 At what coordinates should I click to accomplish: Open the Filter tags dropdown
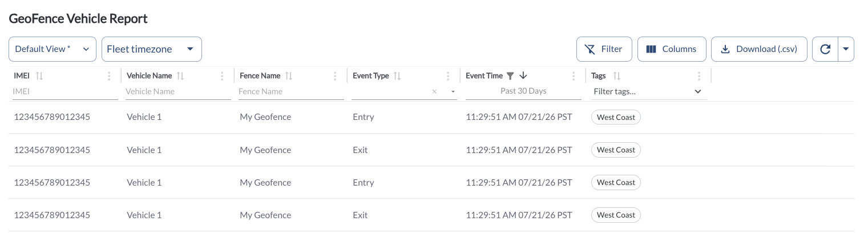pyautogui.click(x=648, y=91)
